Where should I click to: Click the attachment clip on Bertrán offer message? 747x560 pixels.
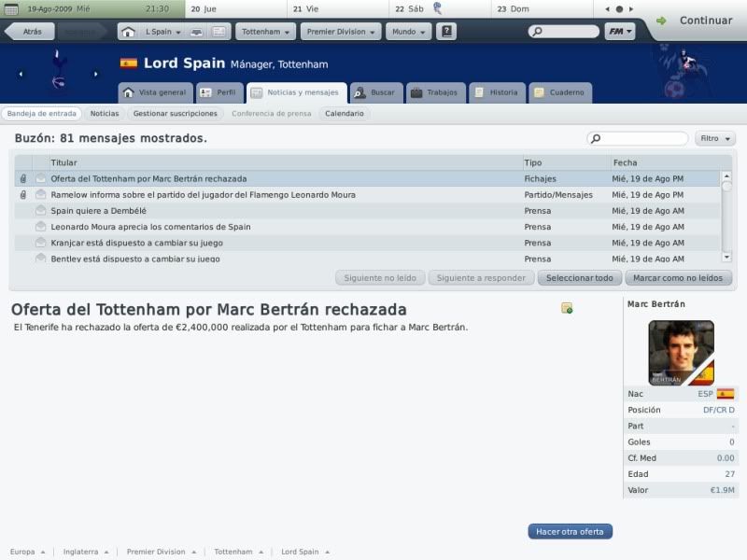[x=22, y=179]
